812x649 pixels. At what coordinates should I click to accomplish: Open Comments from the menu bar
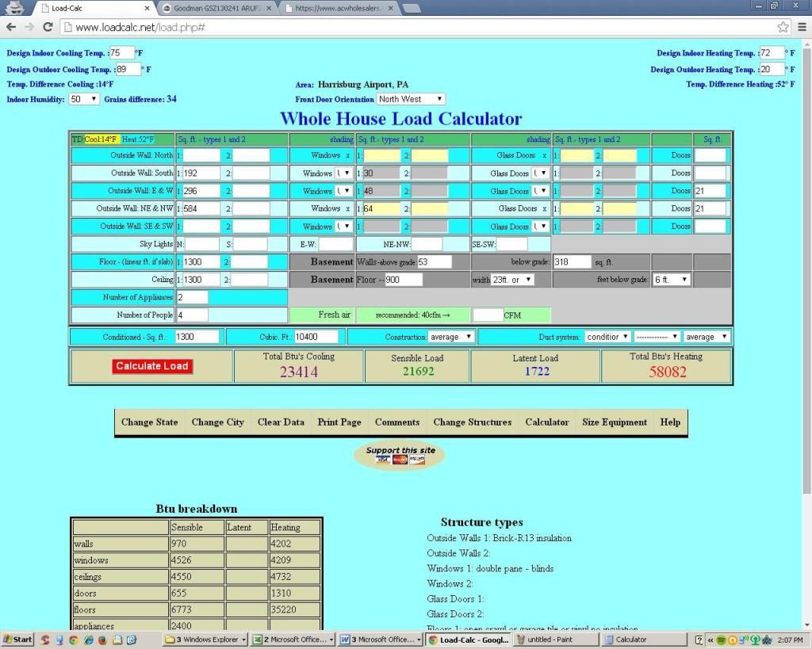coord(397,422)
